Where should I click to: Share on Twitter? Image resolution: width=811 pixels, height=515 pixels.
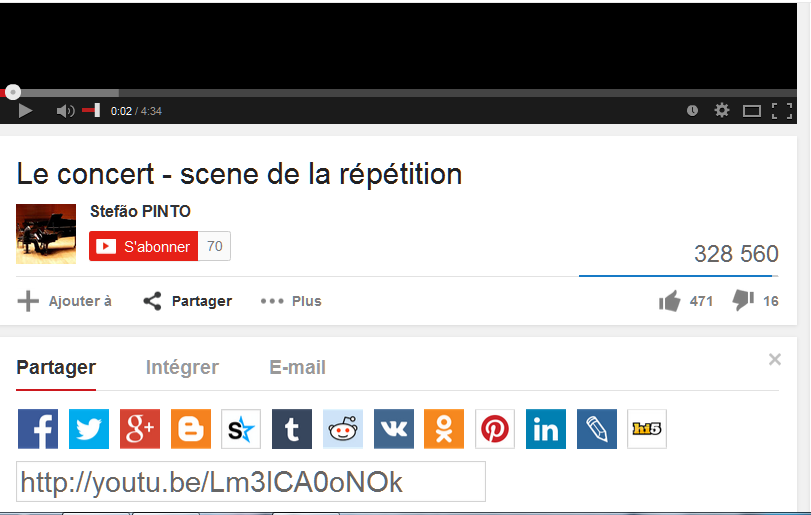coord(89,429)
